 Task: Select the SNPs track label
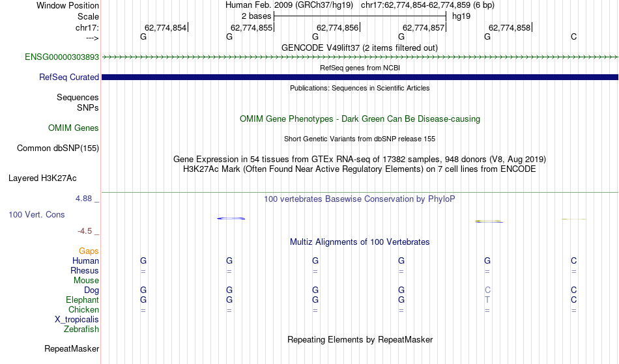point(88,107)
